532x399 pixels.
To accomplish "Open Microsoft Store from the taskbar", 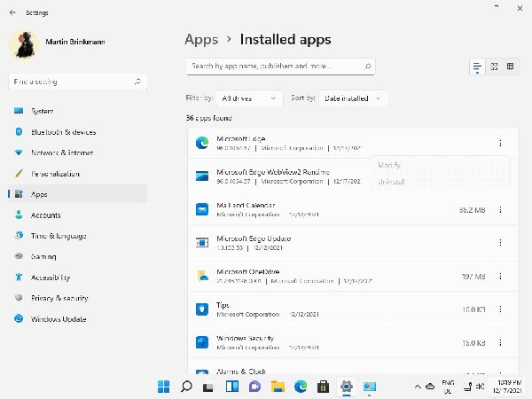I will [x=324, y=387].
